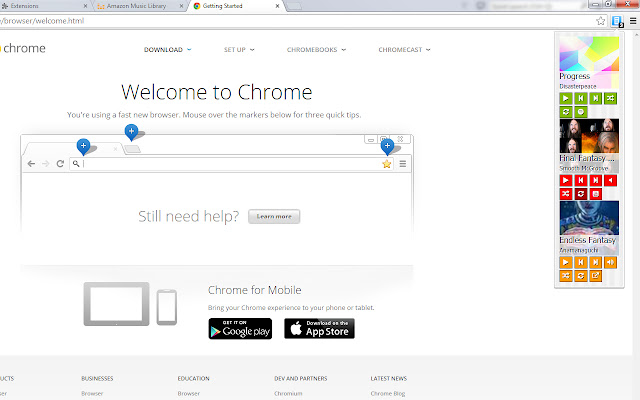
Task: Click the Final Fantasy album art thumbnail
Action: pos(589,136)
